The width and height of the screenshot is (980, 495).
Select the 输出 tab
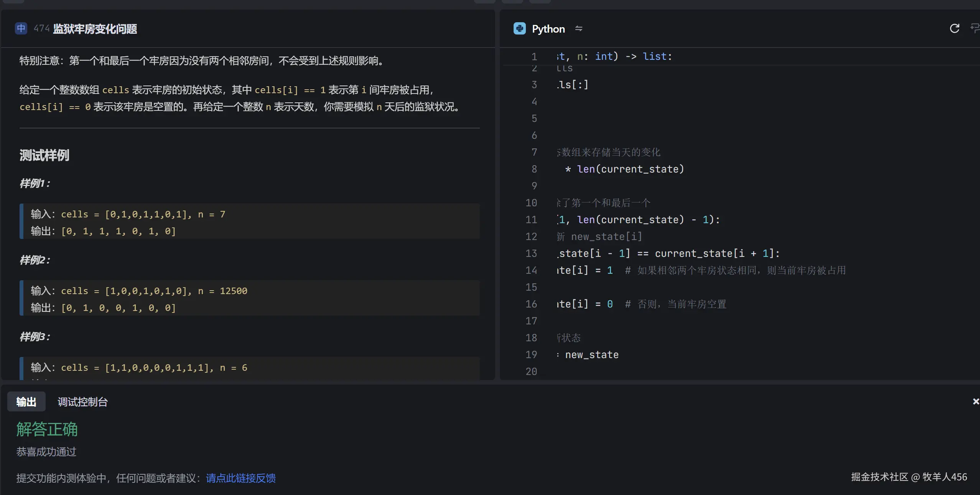tap(26, 401)
